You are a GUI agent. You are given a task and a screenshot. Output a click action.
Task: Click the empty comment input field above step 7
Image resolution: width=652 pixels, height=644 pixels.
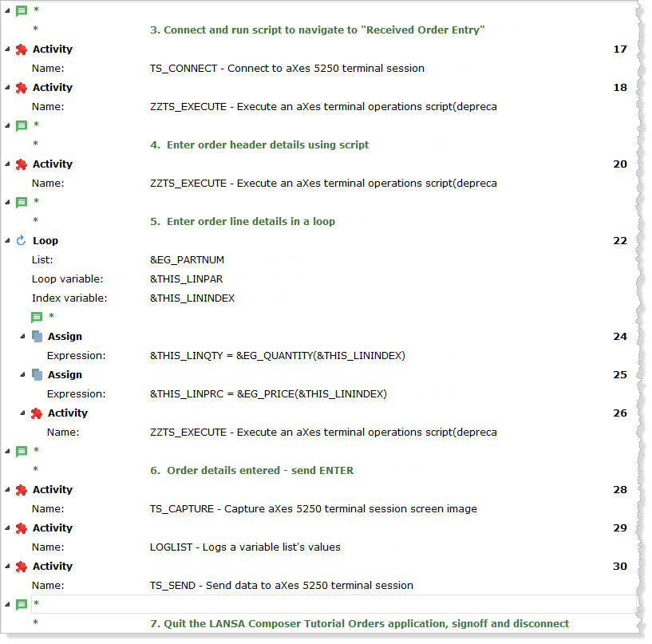(x=334, y=604)
